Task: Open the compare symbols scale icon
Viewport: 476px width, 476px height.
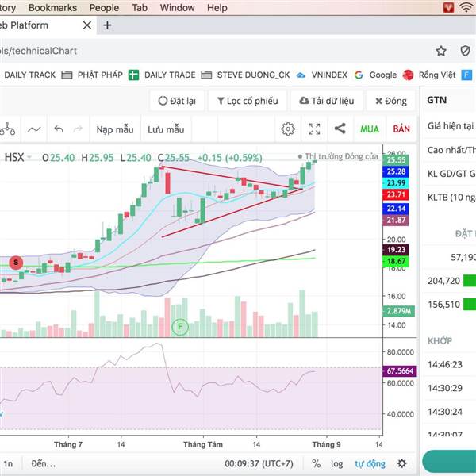Action: click(7, 129)
